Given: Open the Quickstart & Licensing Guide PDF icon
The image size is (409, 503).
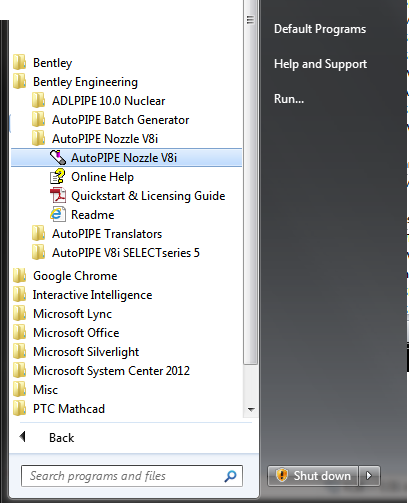Looking at the screenshot, I should point(58,195).
